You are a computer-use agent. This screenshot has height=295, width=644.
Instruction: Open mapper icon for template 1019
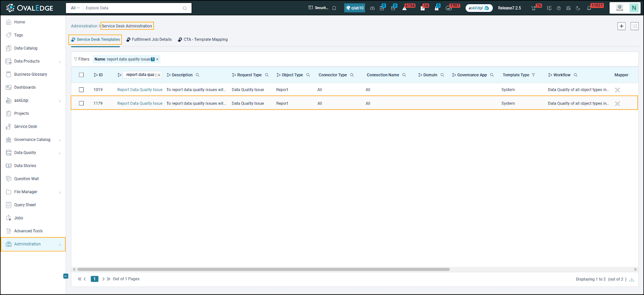(x=617, y=90)
